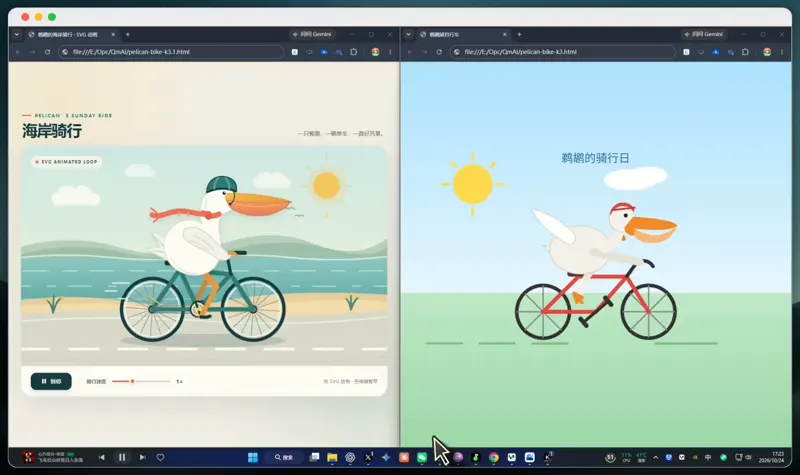This screenshot has width=800, height=475.
Task: Click site info icon in left address bar
Action: 65,52
